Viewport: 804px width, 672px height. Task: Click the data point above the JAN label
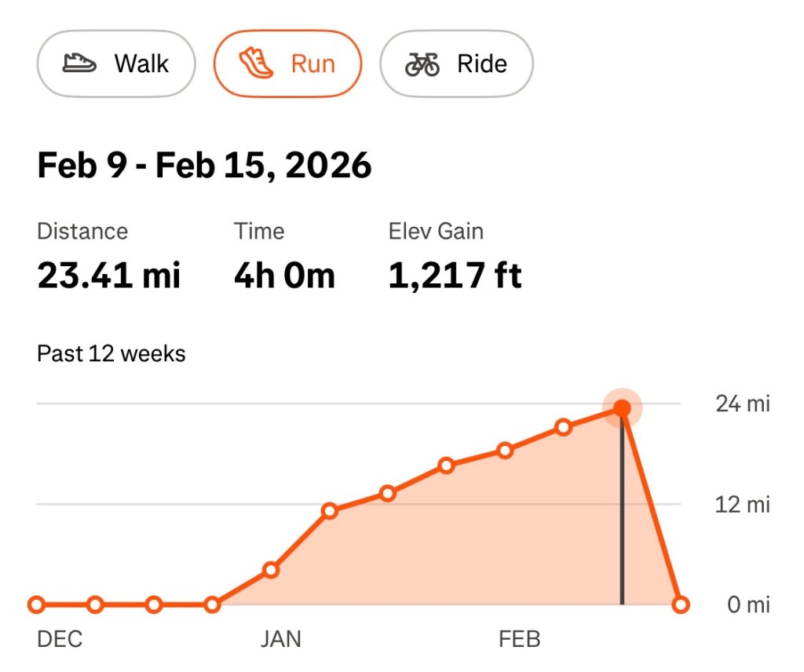click(x=272, y=570)
